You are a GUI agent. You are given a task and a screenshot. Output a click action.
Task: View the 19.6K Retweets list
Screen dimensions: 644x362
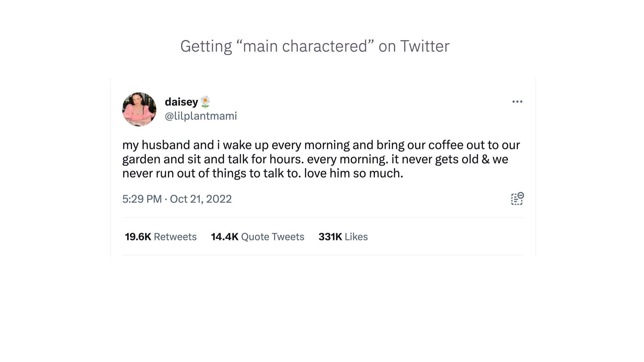[x=161, y=237]
